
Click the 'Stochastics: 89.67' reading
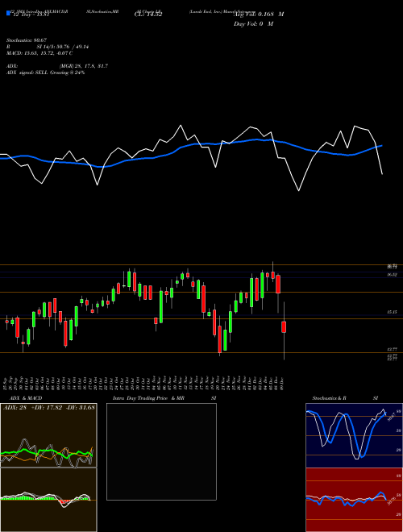pyautogui.click(x=26, y=40)
